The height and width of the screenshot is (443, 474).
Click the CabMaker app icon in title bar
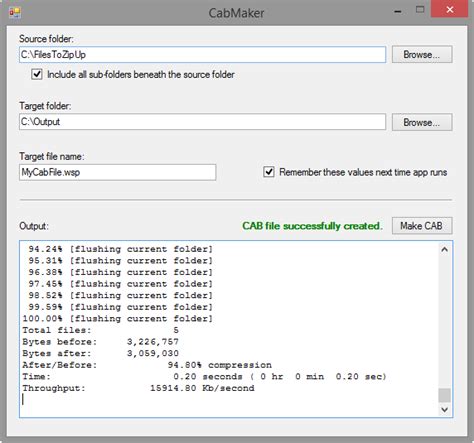[x=15, y=13]
